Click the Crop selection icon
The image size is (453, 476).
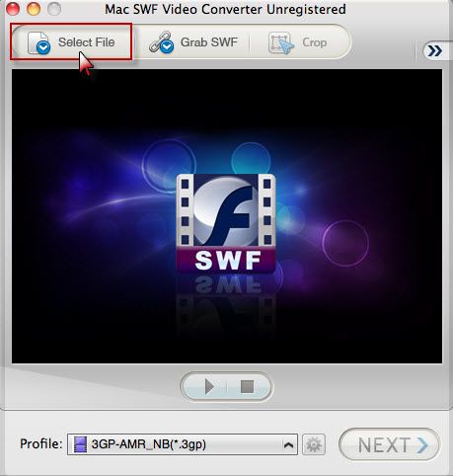click(x=280, y=42)
